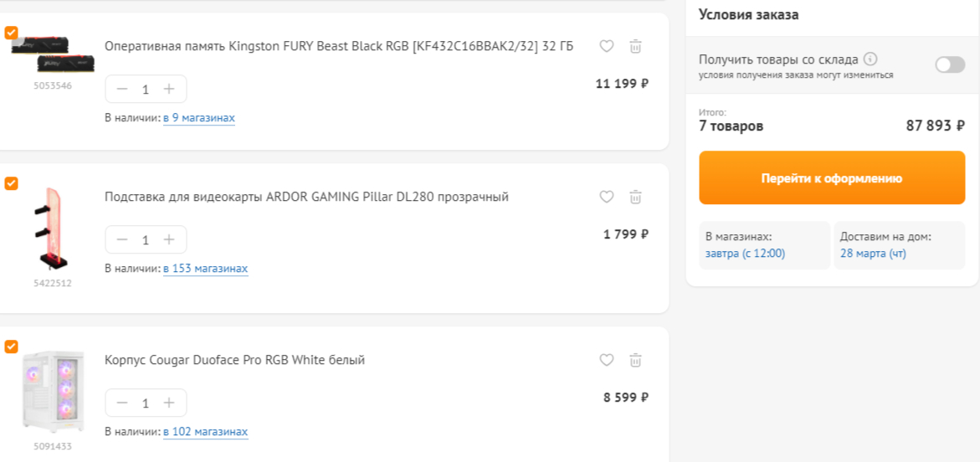Click завтра (с 12:00) store pickup link

(x=745, y=254)
